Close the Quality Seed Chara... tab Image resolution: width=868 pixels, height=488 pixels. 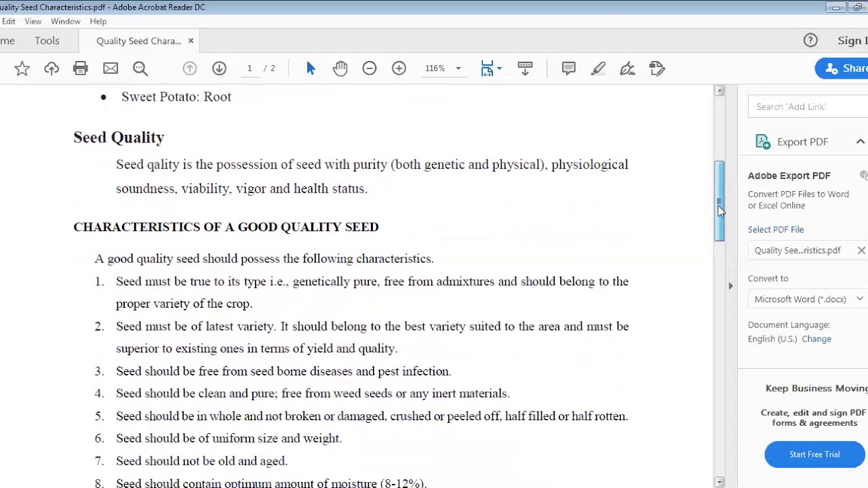point(191,41)
